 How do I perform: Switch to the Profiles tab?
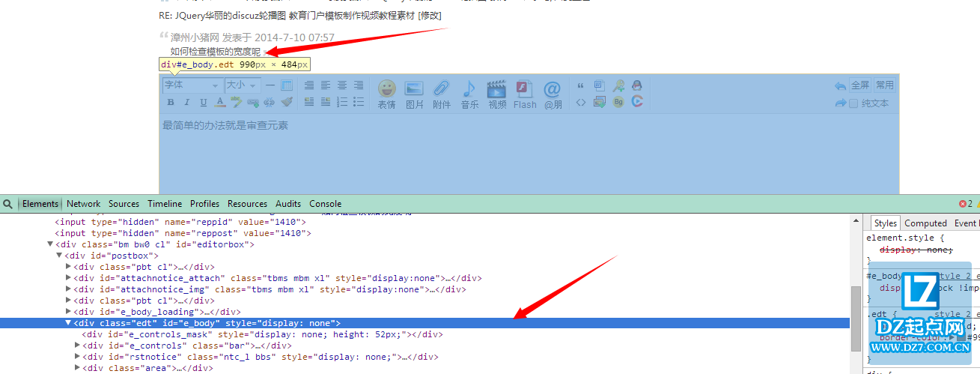click(x=204, y=204)
